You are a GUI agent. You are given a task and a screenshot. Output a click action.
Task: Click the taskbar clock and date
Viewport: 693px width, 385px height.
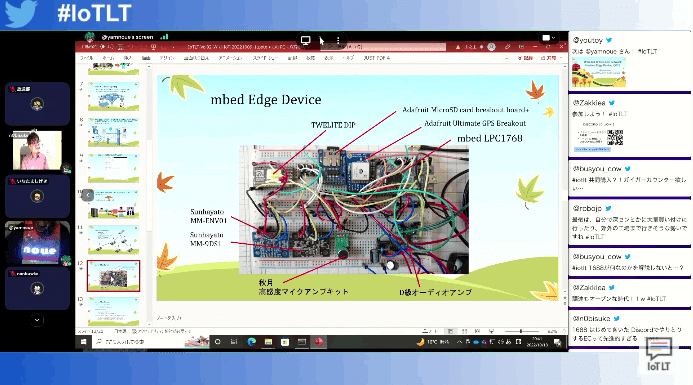pyautogui.click(x=537, y=342)
